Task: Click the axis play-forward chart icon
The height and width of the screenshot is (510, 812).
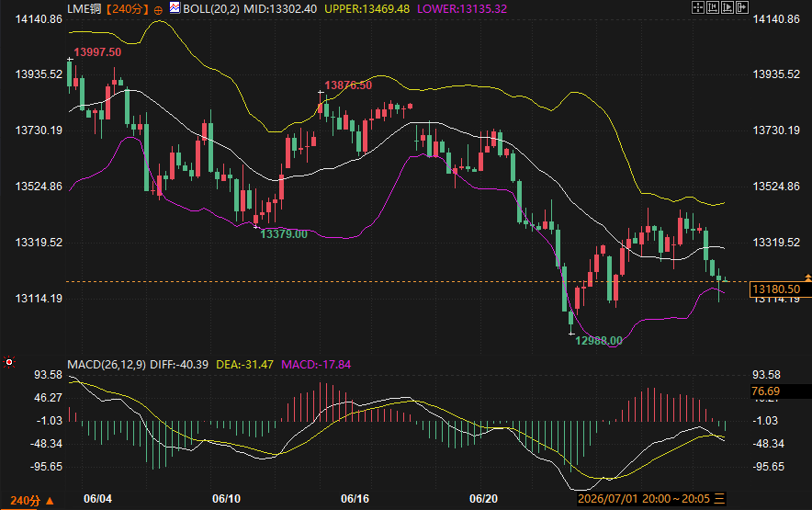Action: [x=727, y=7]
